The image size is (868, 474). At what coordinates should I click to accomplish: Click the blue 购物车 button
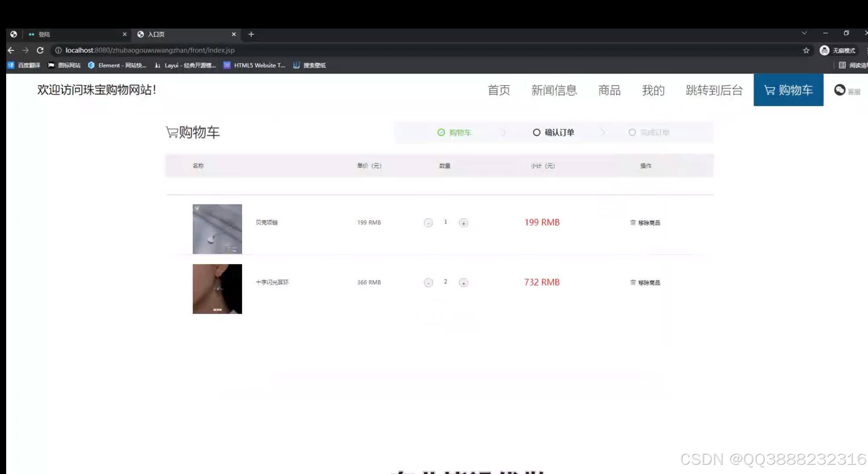788,90
